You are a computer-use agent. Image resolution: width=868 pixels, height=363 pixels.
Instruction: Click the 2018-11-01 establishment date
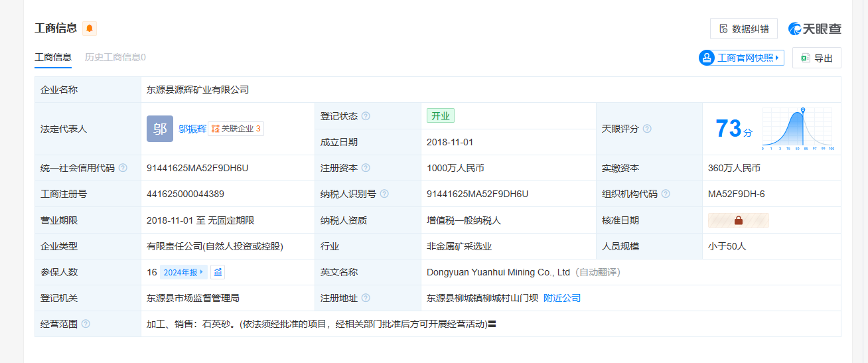[450, 142]
